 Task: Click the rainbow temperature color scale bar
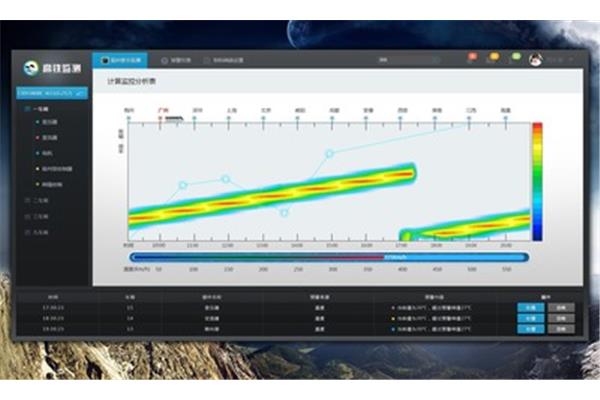(537, 182)
